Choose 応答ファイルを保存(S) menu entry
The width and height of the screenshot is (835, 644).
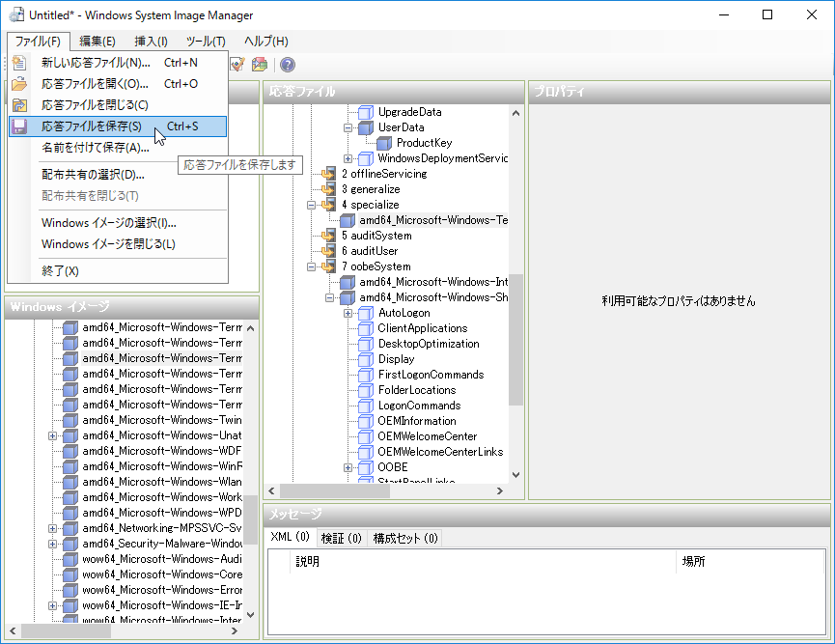(x=118, y=126)
